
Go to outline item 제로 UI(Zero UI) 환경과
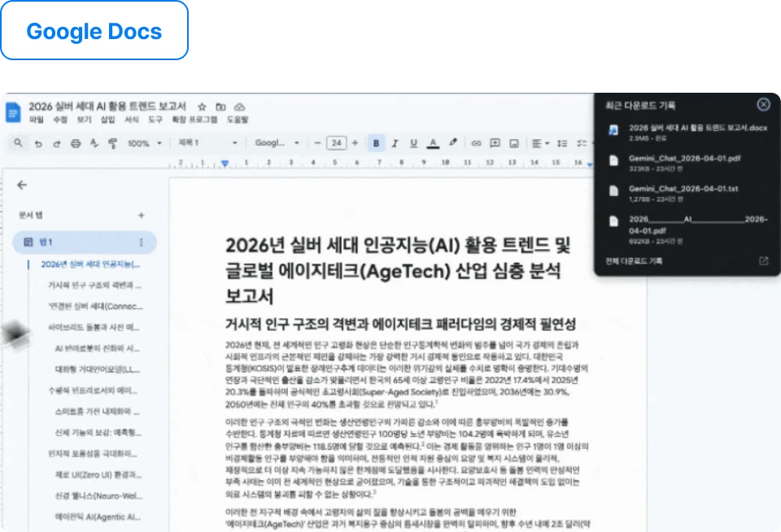coord(98,475)
